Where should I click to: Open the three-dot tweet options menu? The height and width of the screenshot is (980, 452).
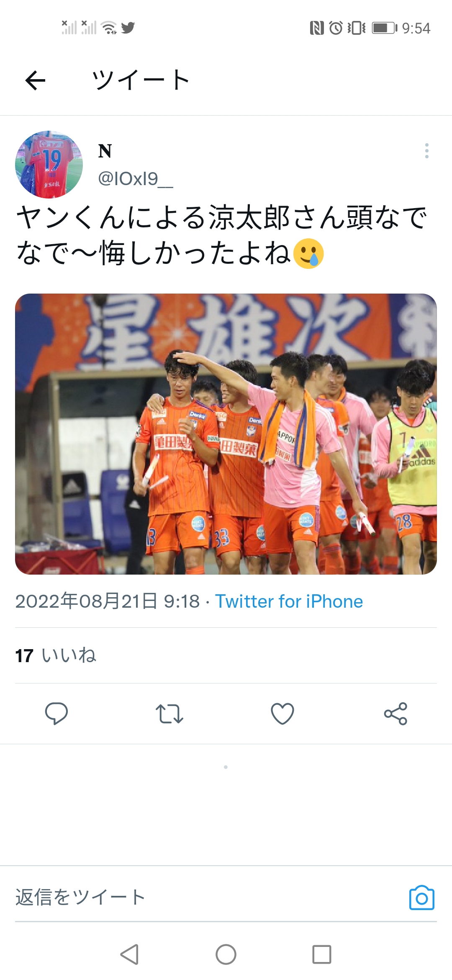[426, 151]
